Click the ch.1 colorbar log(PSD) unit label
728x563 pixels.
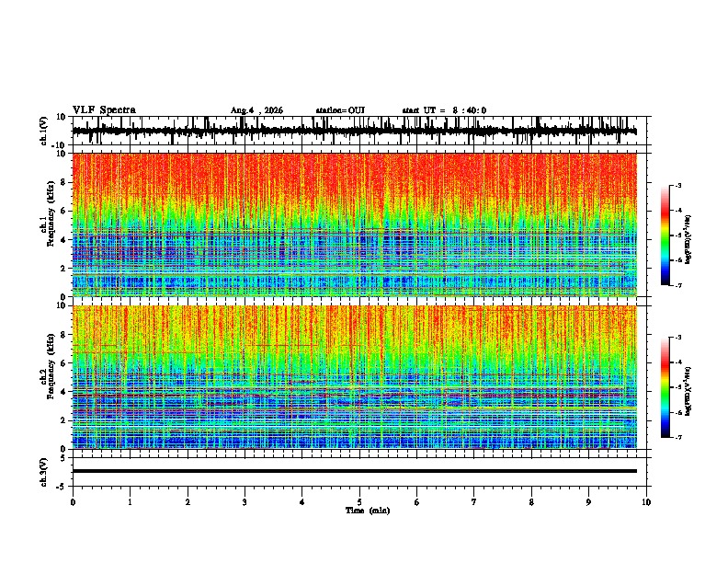688,239
